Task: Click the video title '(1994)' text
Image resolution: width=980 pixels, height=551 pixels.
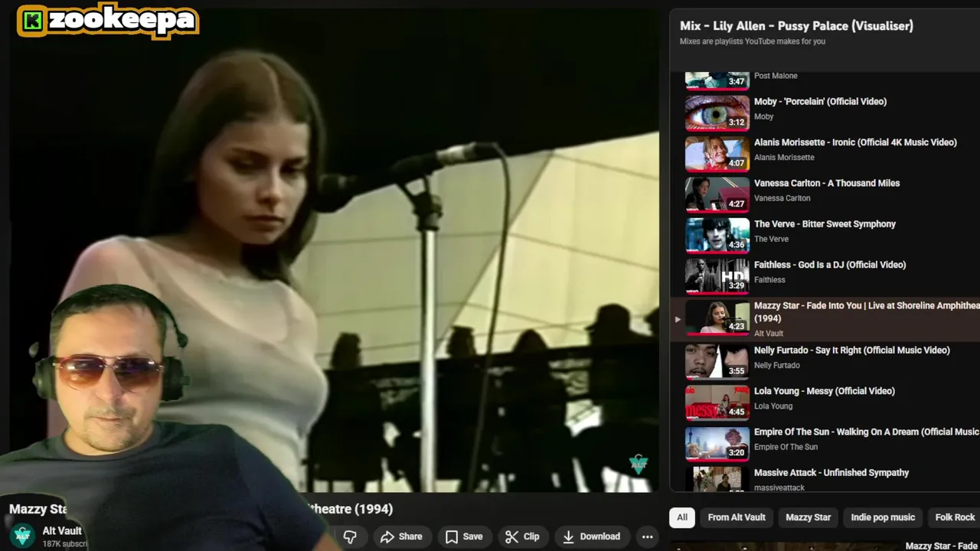Action: tap(374, 509)
